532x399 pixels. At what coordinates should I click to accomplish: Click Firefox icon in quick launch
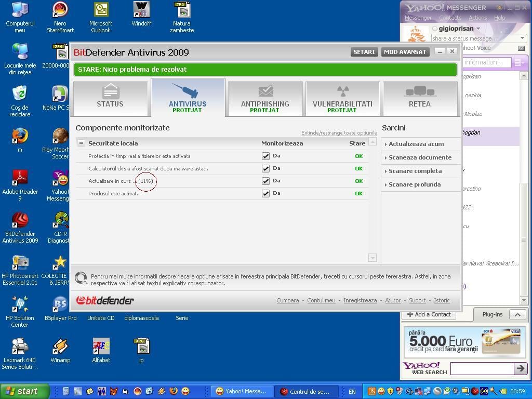(174, 391)
